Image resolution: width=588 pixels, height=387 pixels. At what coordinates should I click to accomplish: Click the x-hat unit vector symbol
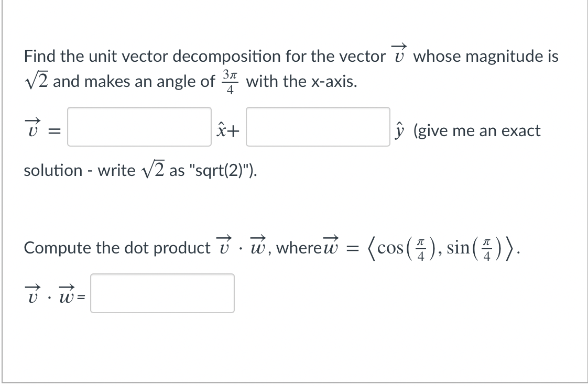tap(221, 130)
